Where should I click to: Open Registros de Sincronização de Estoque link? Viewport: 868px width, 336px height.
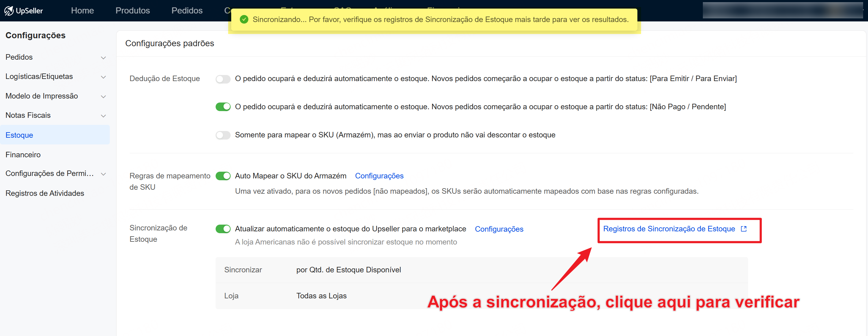pyautogui.click(x=669, y=229)
